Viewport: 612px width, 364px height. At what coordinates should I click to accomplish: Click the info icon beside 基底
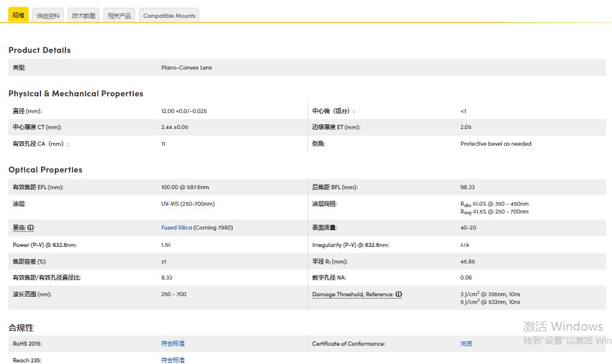click(x=31, y=228)
